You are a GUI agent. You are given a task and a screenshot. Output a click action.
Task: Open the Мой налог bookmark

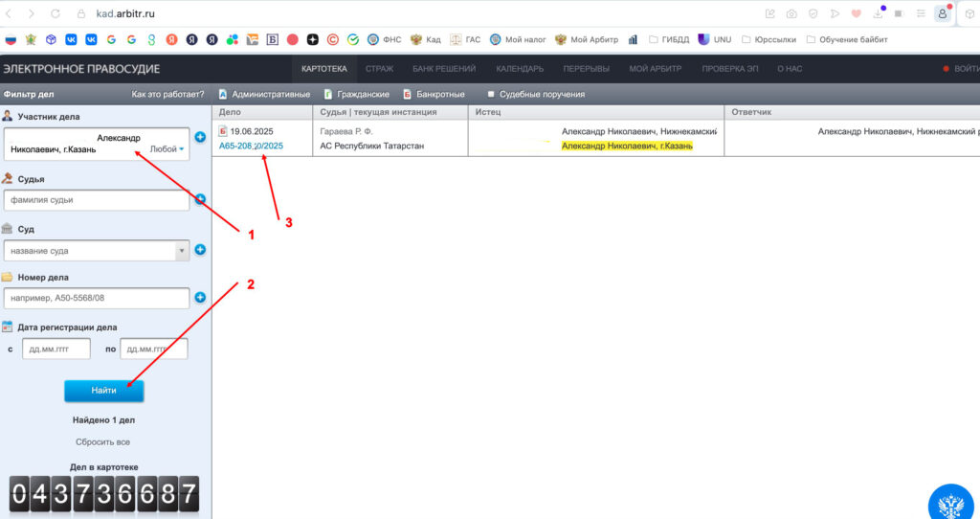click(518, 39)
